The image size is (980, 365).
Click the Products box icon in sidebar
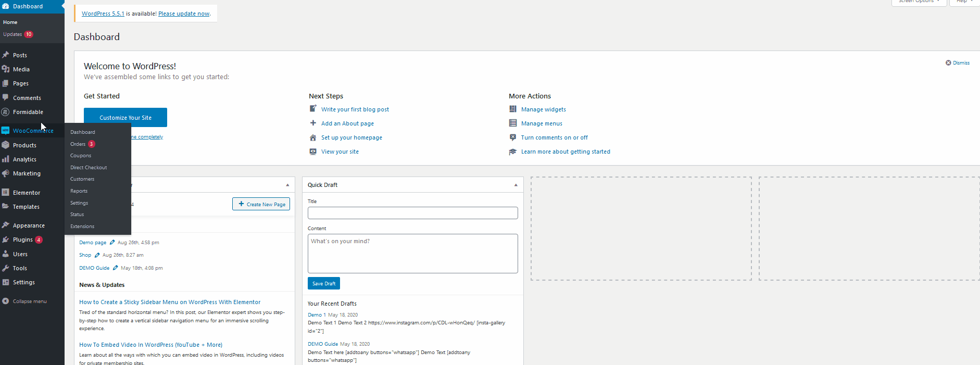coord(6,145)
